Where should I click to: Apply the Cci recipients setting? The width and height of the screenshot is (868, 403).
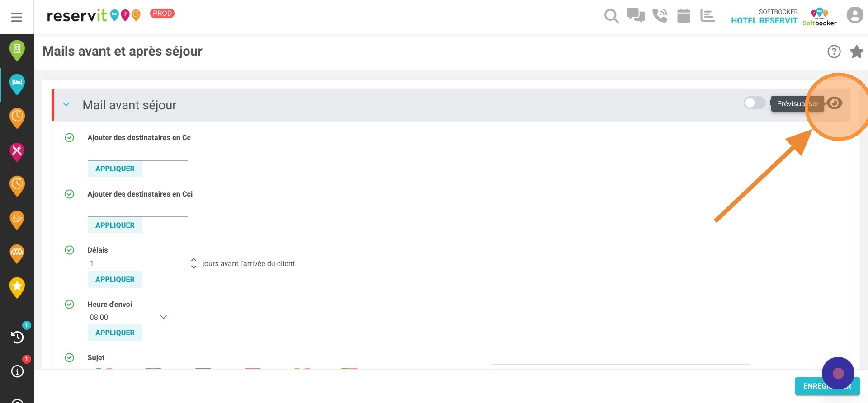point(115,225)
